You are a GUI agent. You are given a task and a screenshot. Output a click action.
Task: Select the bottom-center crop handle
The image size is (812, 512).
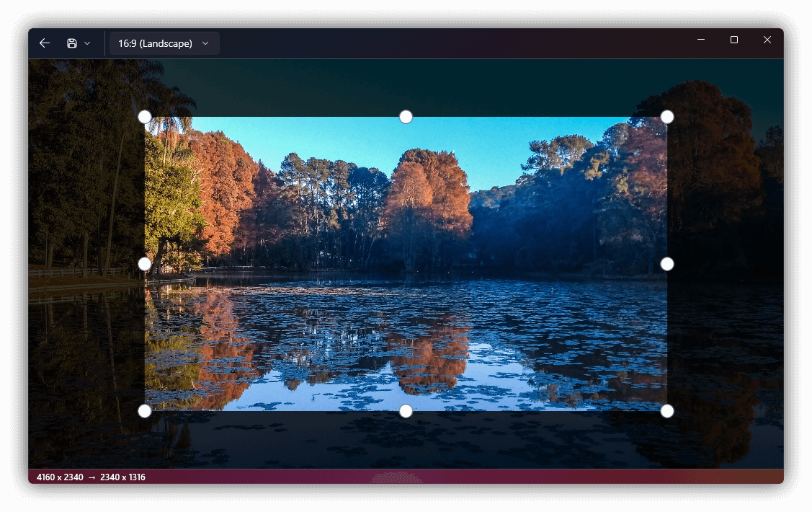pyautogui.click(x=405, y=411)
